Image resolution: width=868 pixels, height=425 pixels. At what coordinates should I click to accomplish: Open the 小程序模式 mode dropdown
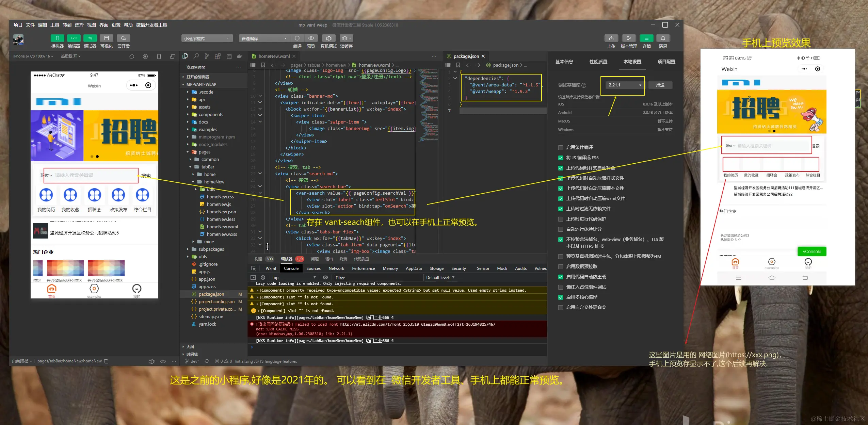207,38
